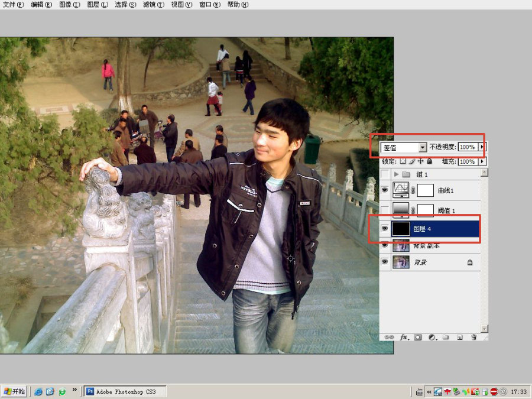532x399 pixels.
Task: Hide the 背景 layer eye icon
Action: coord(384,262)
